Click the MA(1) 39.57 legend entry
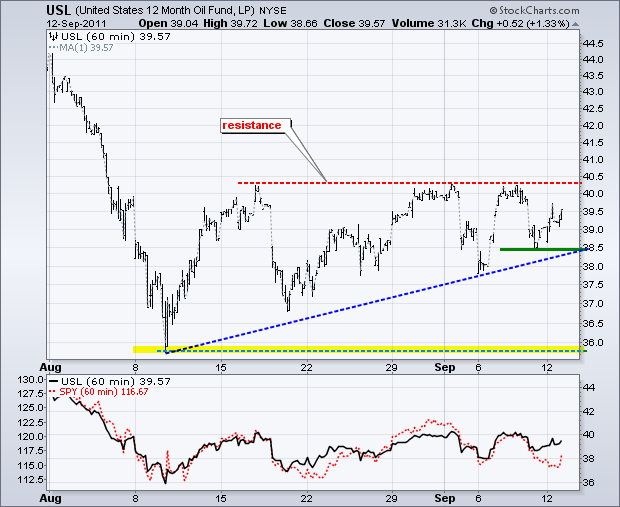This screenshot has height=507, width=620. 81,48
